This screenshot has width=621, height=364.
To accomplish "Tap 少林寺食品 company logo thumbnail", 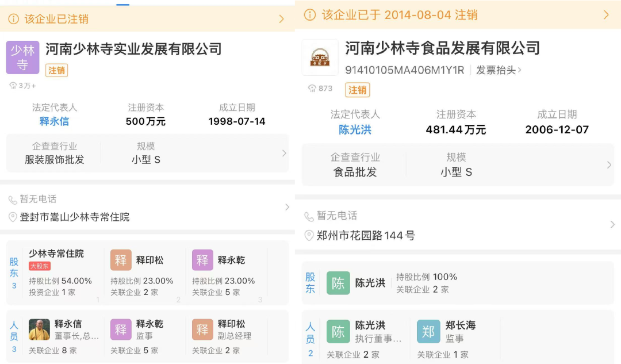I will pyautogui.click(x=320, y=58).
